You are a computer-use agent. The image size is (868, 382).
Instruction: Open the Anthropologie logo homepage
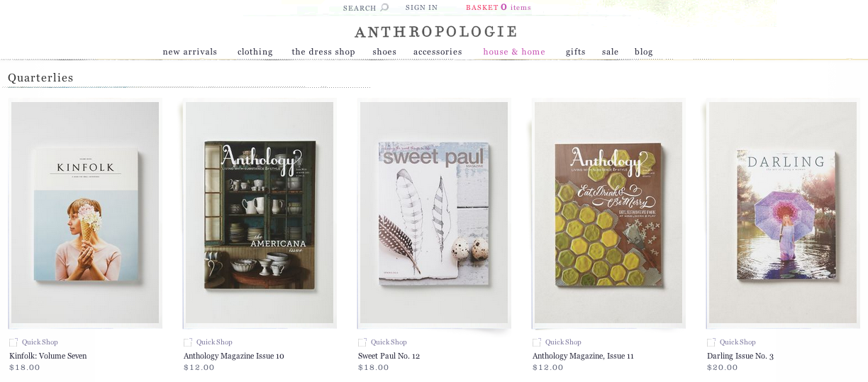pyautogui.click(x=436, y=32)
